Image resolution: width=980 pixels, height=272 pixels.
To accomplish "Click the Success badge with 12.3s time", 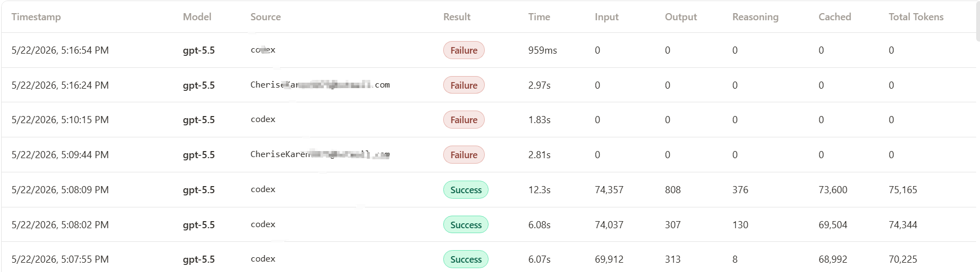I will [x=466, y=190].
